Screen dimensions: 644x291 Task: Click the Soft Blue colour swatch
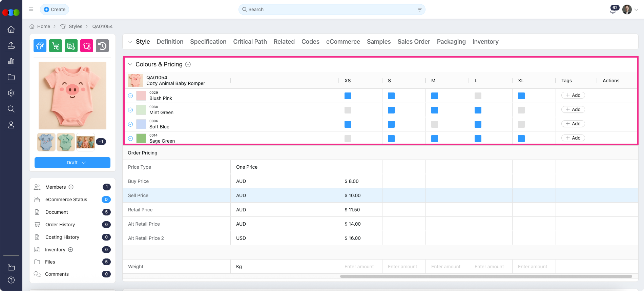pyautogui.click(x=141, y=124)
